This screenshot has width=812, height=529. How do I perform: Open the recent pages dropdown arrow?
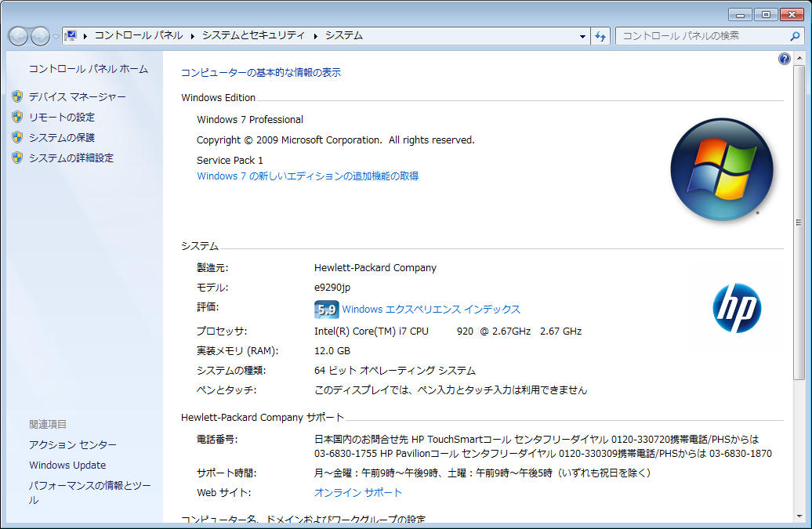click(x=56, y=37)
